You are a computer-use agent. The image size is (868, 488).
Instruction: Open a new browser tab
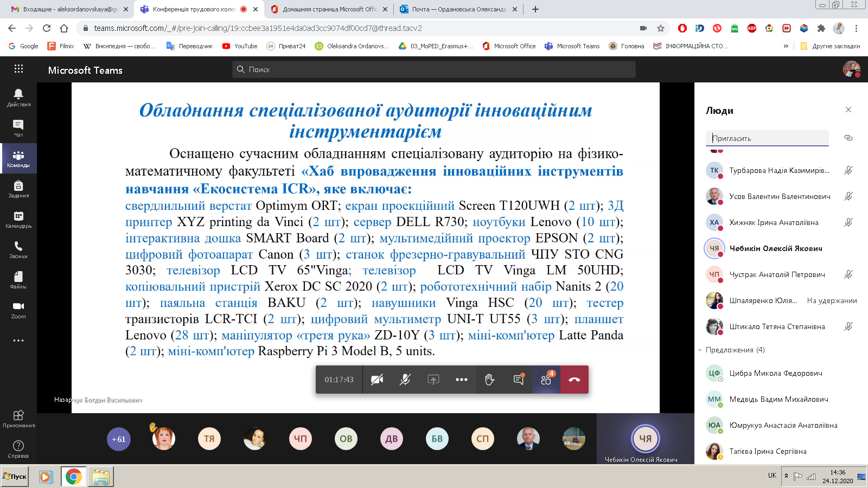[535, 9]
